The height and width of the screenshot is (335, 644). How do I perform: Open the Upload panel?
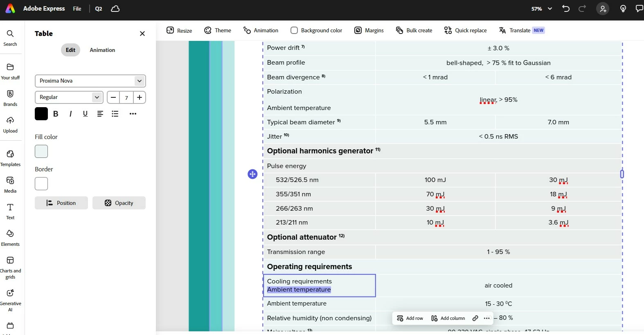click(x=10, y=125)
